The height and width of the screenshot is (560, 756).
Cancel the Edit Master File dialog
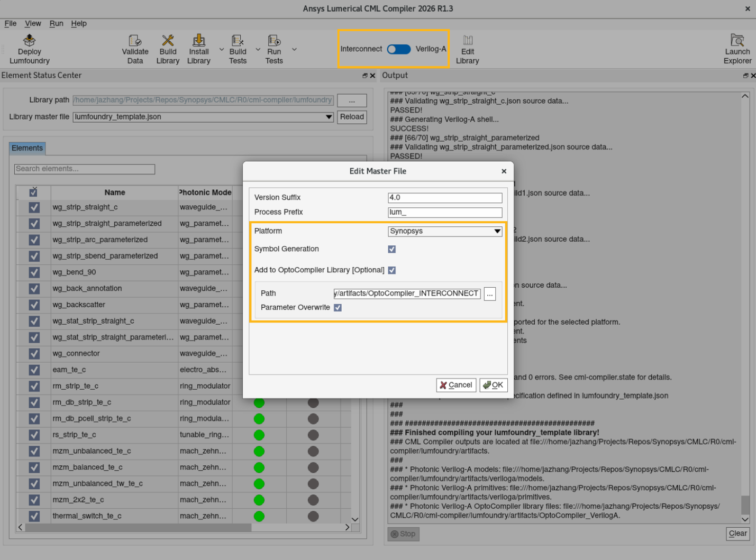tap(456, 385)
